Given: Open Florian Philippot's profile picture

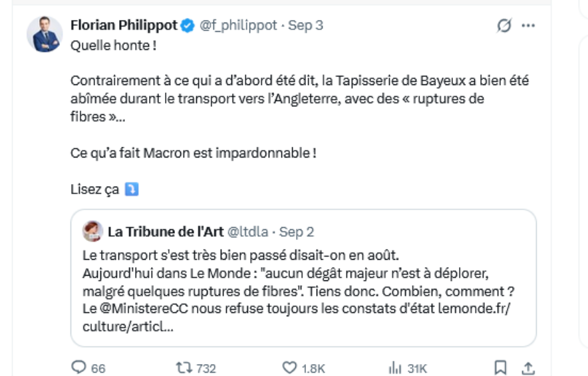Looking at the screenshot, I should 45,34.
